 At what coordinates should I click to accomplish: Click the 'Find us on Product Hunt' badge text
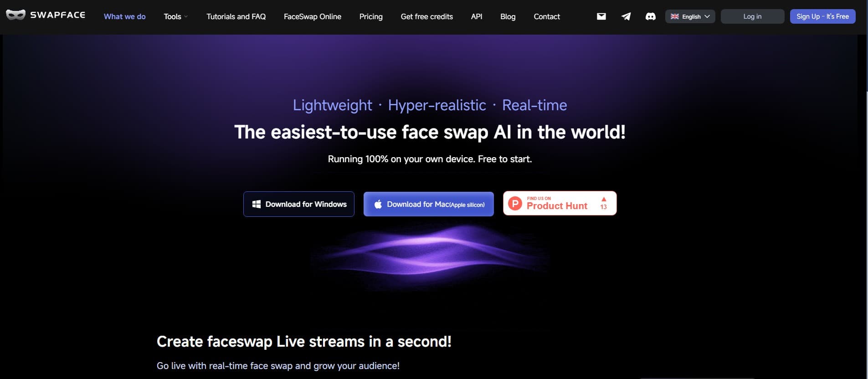[557, 203]
